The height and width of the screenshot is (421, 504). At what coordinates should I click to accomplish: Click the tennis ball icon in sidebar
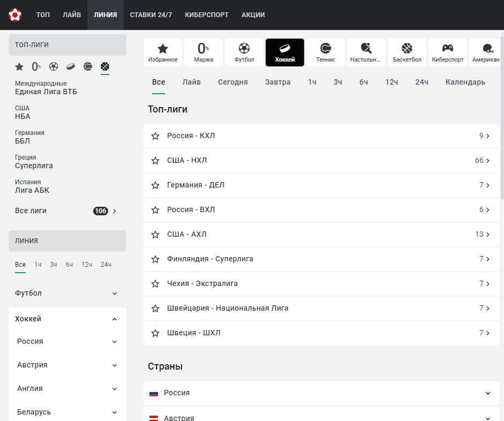tap(88, 67)
